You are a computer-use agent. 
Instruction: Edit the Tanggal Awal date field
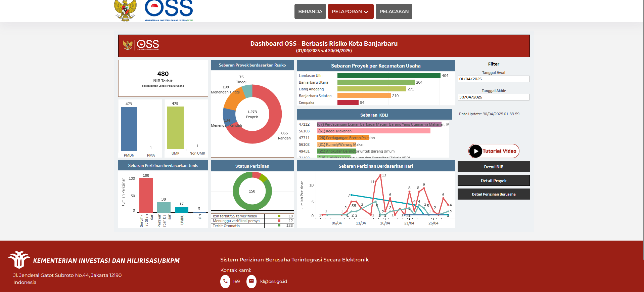493,79
